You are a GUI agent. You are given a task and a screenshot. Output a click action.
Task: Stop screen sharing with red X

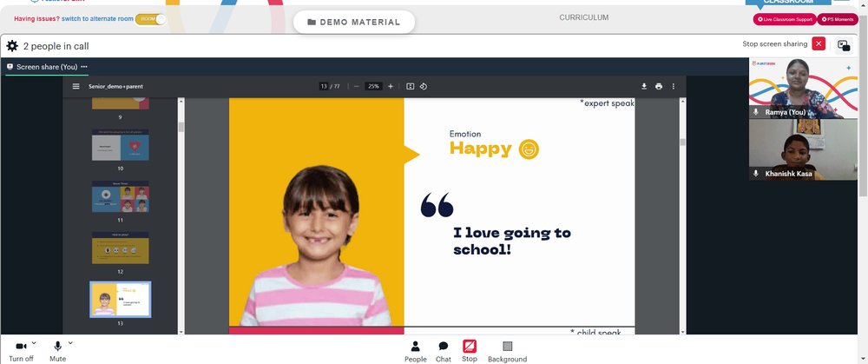(819, 44)
